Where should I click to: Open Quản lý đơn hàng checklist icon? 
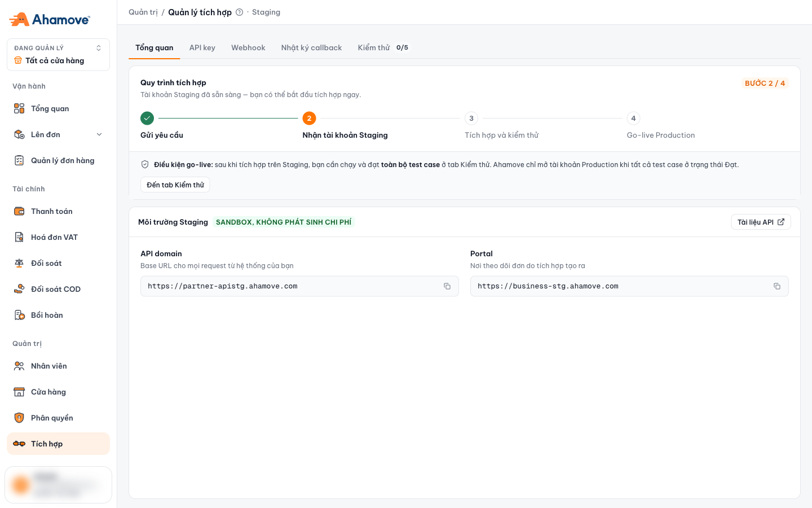19,160
